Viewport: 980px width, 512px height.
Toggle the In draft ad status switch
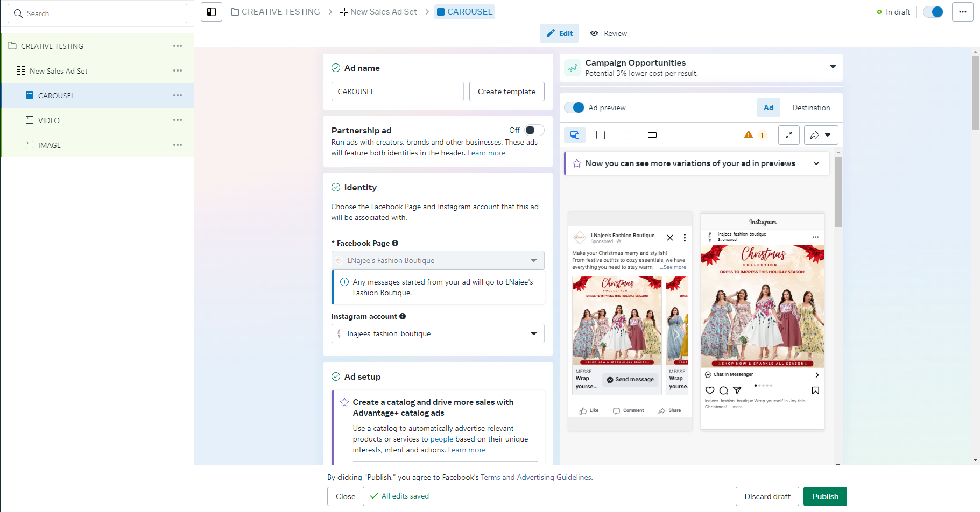pyautogui.click(x=933, y=12)
